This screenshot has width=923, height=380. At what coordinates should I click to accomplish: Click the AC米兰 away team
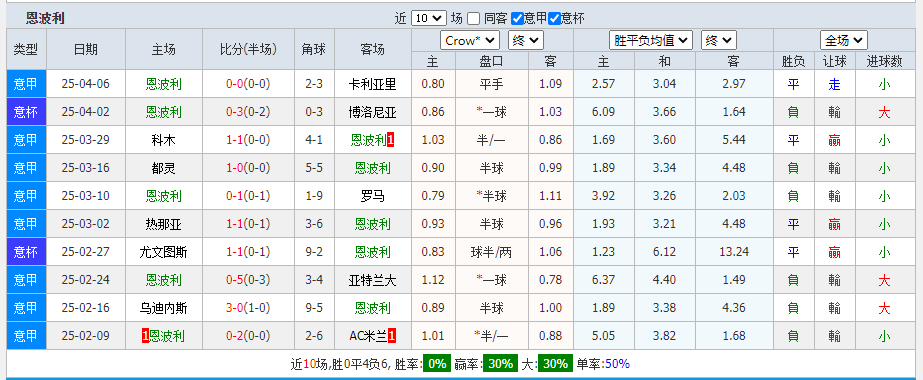pyautogui.click(x=368, y=336)
